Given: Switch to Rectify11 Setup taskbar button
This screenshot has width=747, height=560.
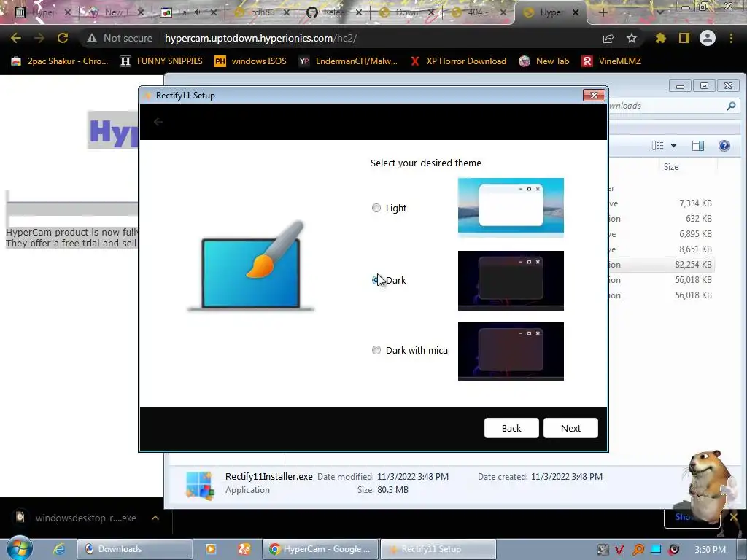Looking at the screenshot, I should 438,549.
